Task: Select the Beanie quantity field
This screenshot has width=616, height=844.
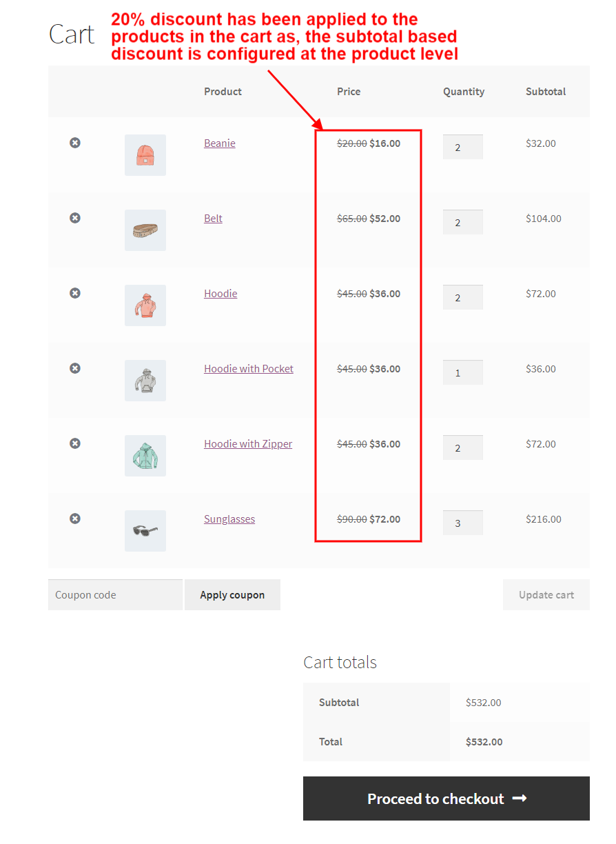Action: coord(462,147)
